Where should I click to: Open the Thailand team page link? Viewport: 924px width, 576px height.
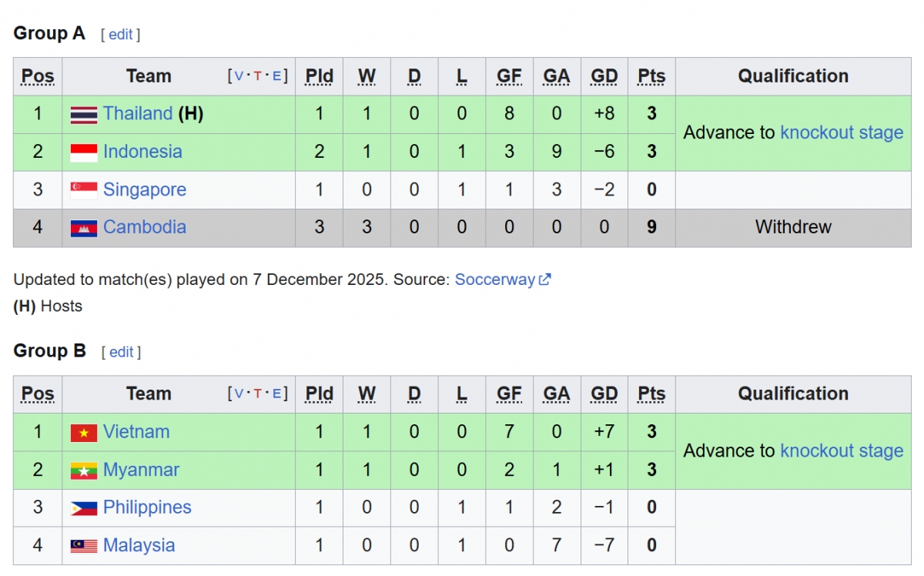[138, 114]
